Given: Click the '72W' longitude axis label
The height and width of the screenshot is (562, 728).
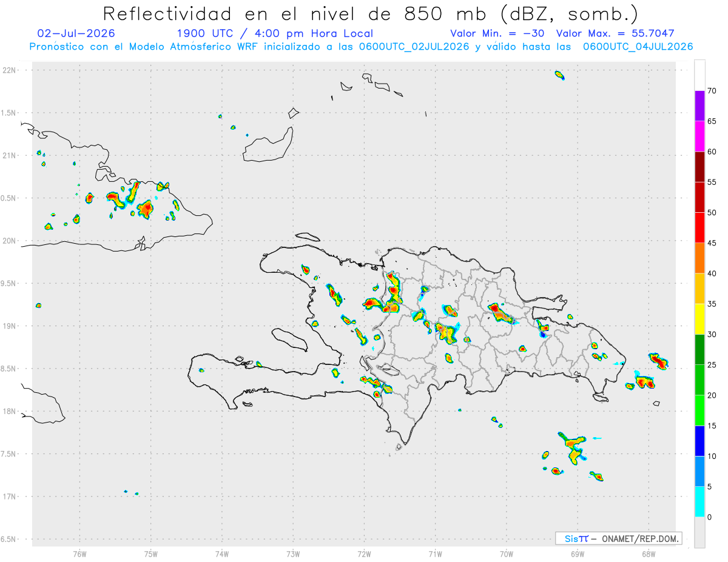Looking at the screenshot, I should click(x=364, y=554).
